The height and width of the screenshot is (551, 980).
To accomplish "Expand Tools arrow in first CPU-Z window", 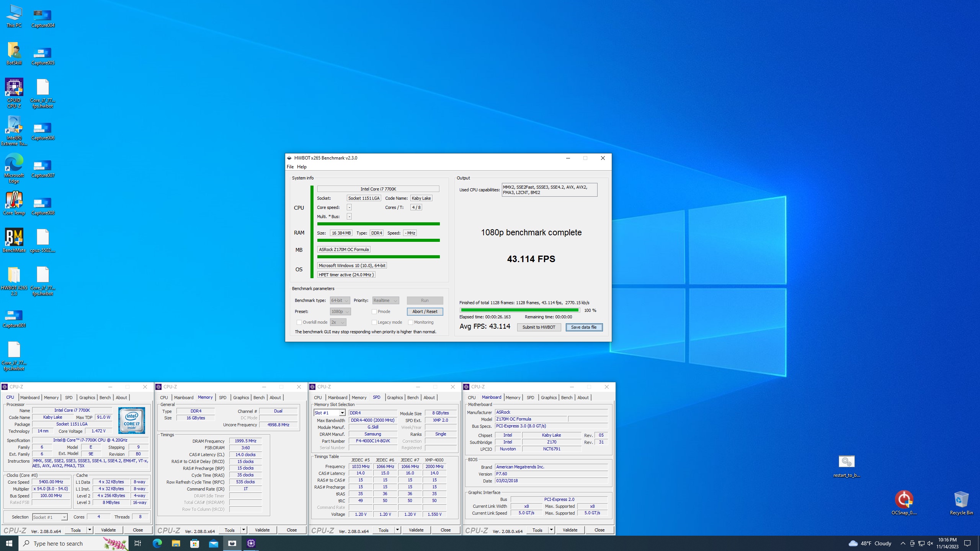I will [90, 530].
